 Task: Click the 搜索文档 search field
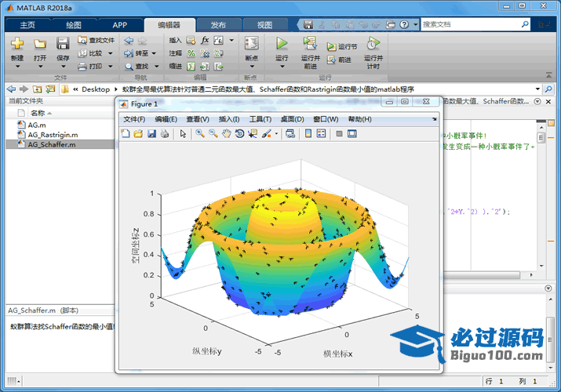(471, 24)
